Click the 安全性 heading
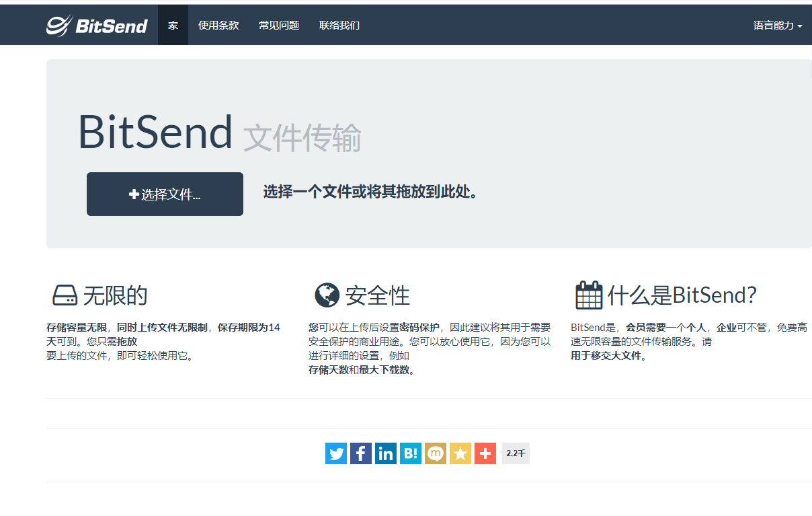 coord(377,295)
